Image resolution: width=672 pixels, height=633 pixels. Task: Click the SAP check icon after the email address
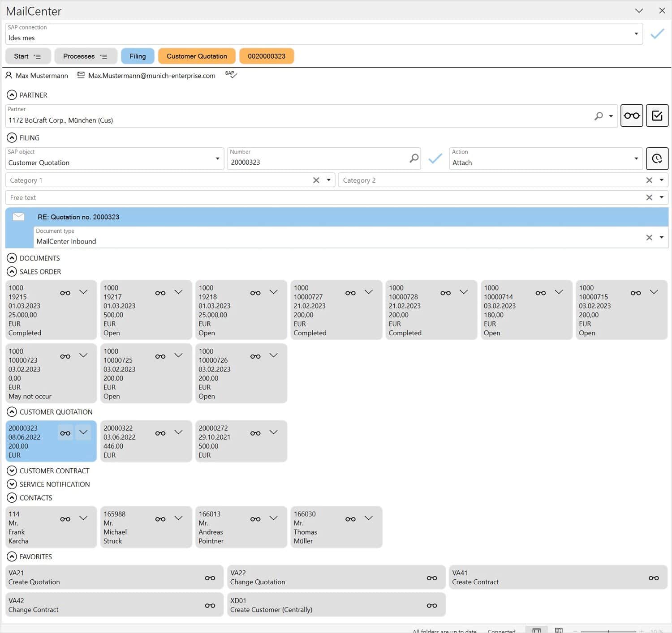[231, 74]
